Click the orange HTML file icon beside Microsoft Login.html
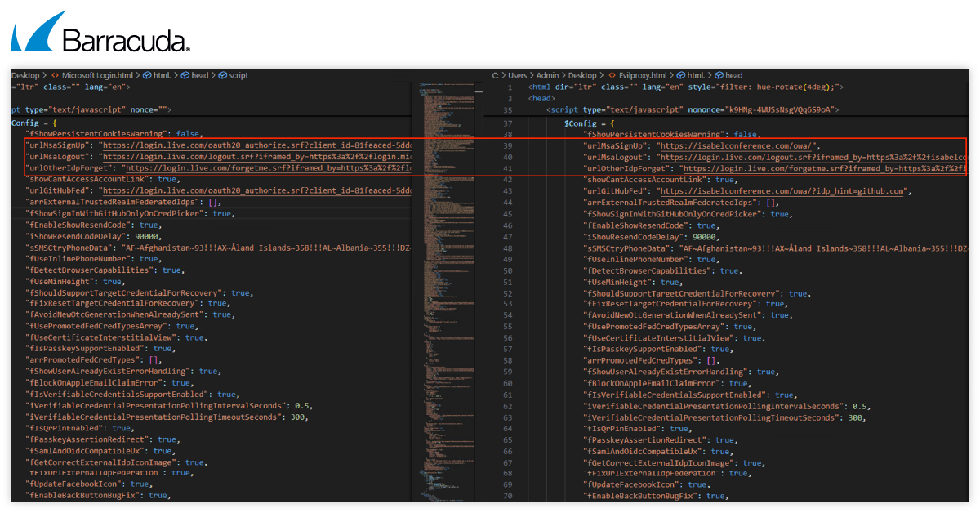Viewport: 980px width, 513px height. tap(56, 75)
